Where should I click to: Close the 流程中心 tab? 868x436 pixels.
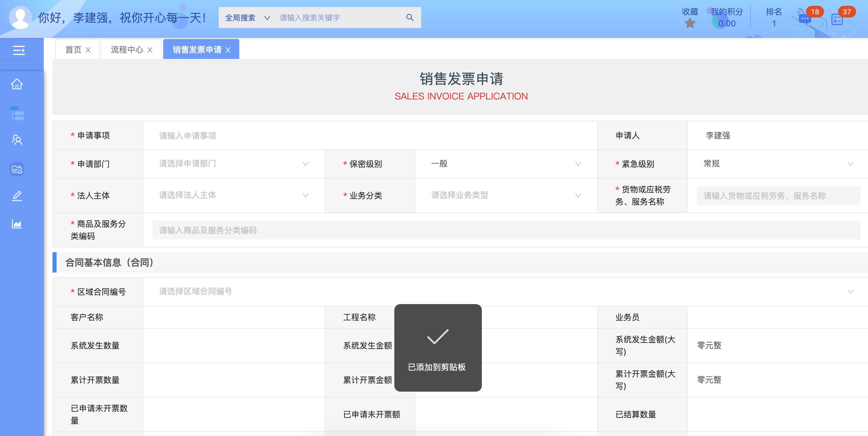pos(150,50)
